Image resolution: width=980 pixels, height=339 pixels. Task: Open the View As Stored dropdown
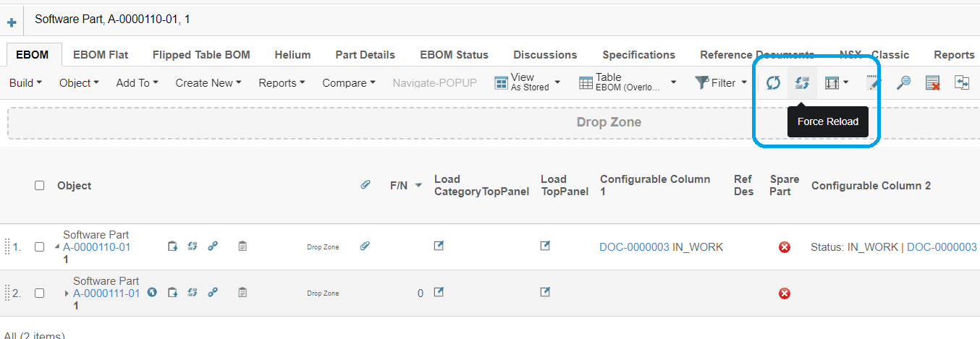(528, 82)
